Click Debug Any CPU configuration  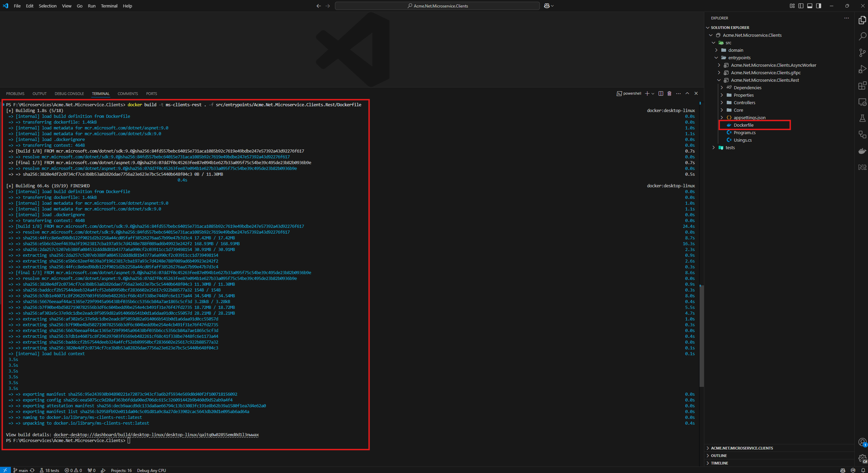pyautogui.click(x=151, y=470)
